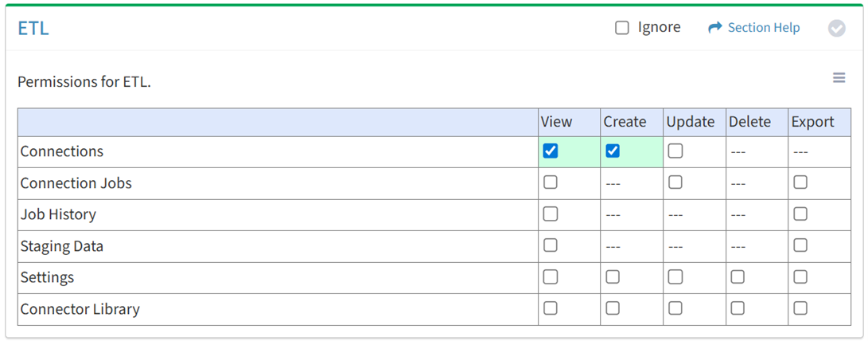Enable Update permission for Connections
Viewport: 868px width, 341px height.
[675, 151]
